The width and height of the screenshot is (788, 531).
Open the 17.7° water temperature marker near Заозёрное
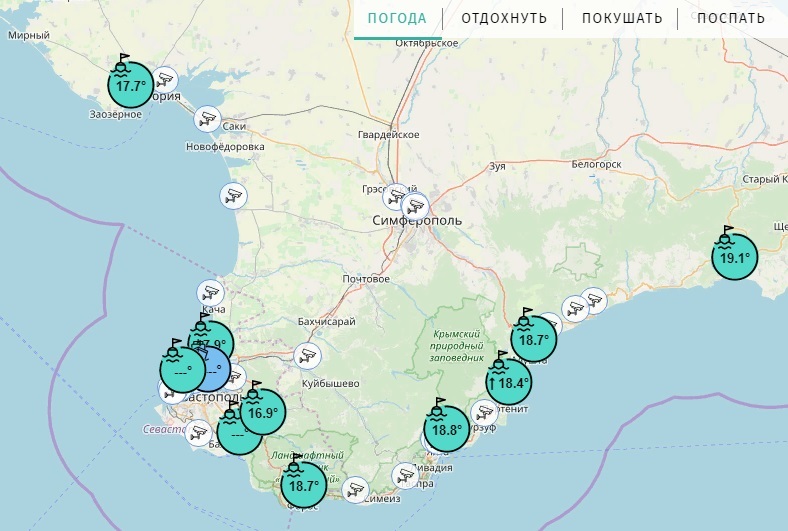coord(129,86)
